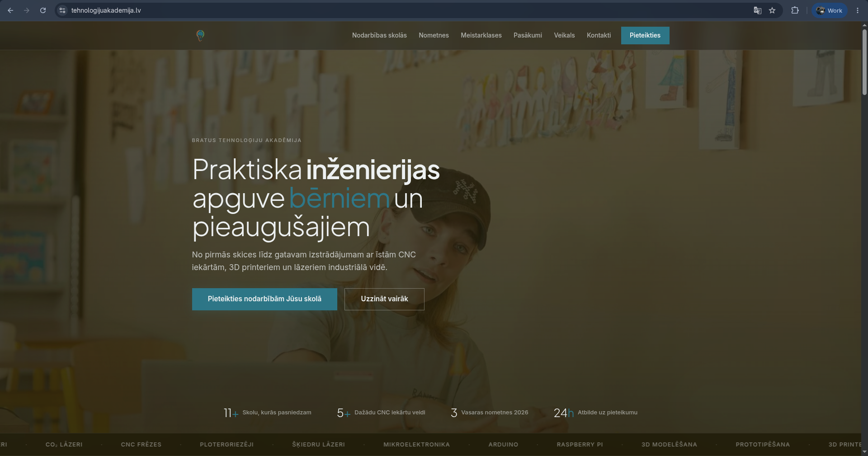Image resolution: width=868 pixels, height=456 pixels.
Task: Open the Veikals shop link
Action: 564,35
